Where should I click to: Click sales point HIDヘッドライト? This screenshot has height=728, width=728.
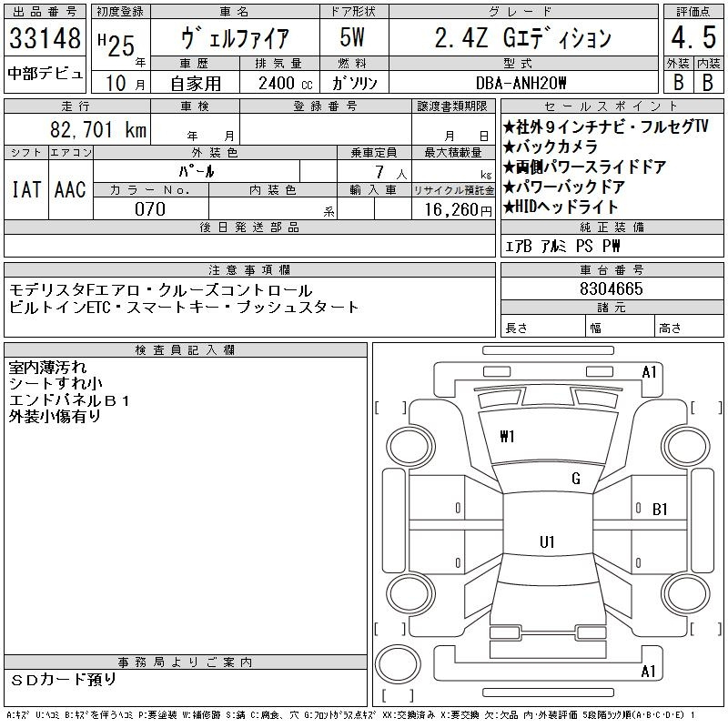click(561, 207)
